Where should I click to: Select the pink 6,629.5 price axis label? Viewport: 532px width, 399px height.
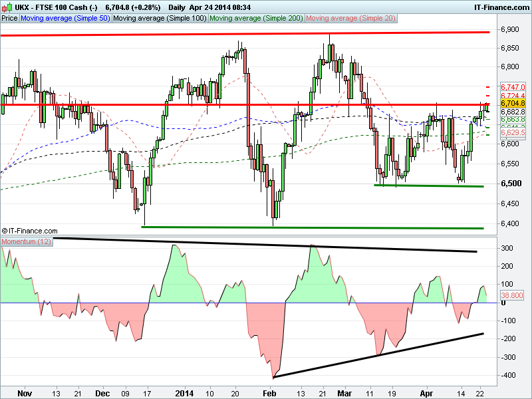coord(513,134)
